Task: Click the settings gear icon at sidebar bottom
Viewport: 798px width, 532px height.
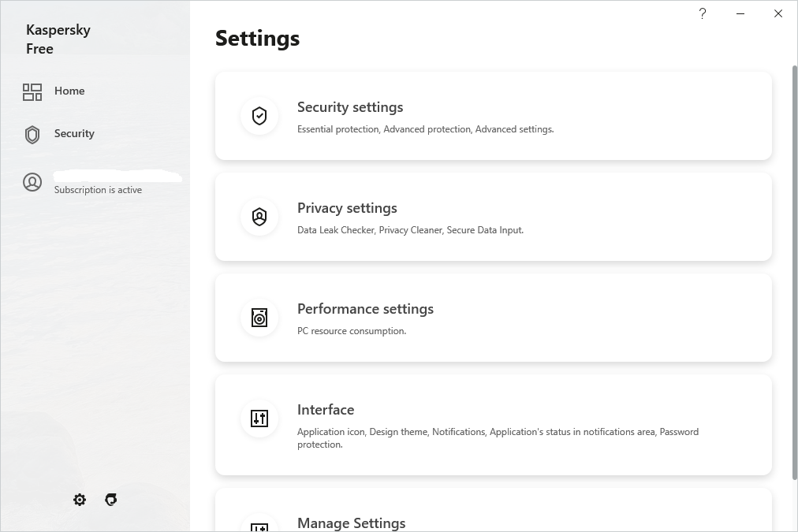Action: 80,500
